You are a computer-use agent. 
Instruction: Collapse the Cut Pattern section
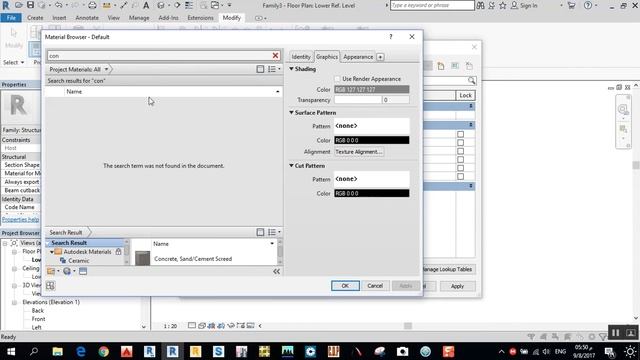[291, 166]
